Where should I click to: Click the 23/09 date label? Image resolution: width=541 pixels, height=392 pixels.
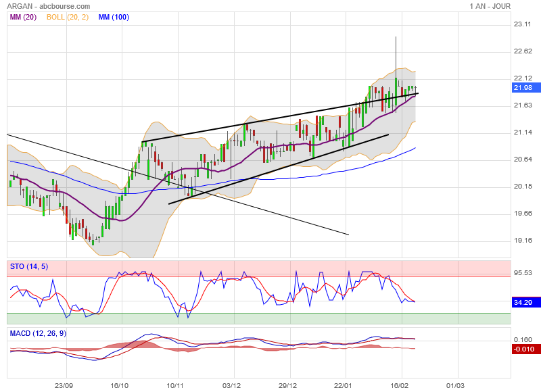tap(64, 385)
